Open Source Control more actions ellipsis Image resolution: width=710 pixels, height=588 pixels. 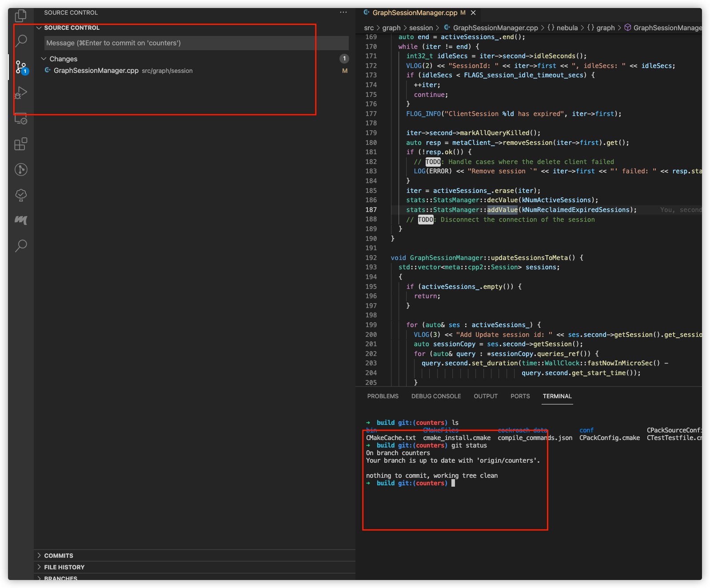343,12
